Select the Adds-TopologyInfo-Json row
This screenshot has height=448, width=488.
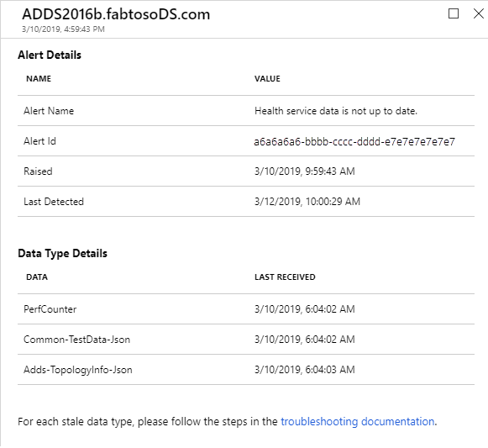246,370
